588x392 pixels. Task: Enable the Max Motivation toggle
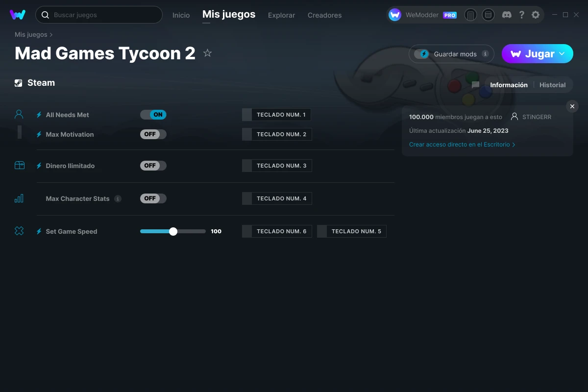click(153, 134)
